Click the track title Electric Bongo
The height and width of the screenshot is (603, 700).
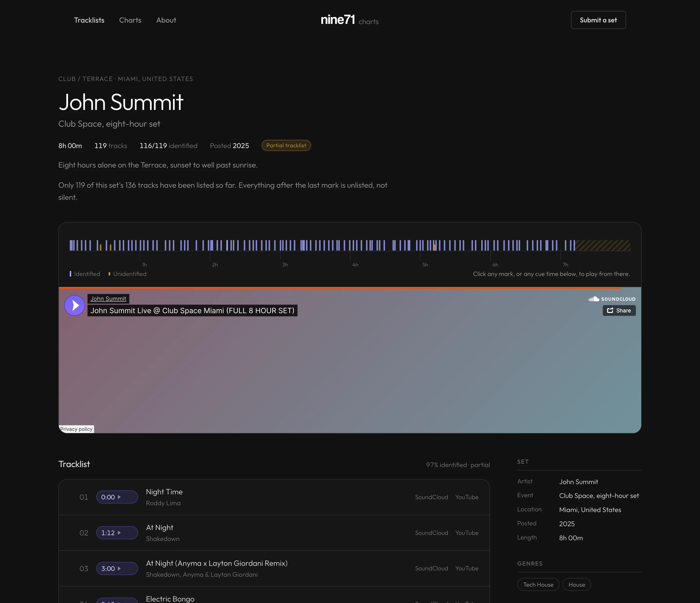coord(170,599)
